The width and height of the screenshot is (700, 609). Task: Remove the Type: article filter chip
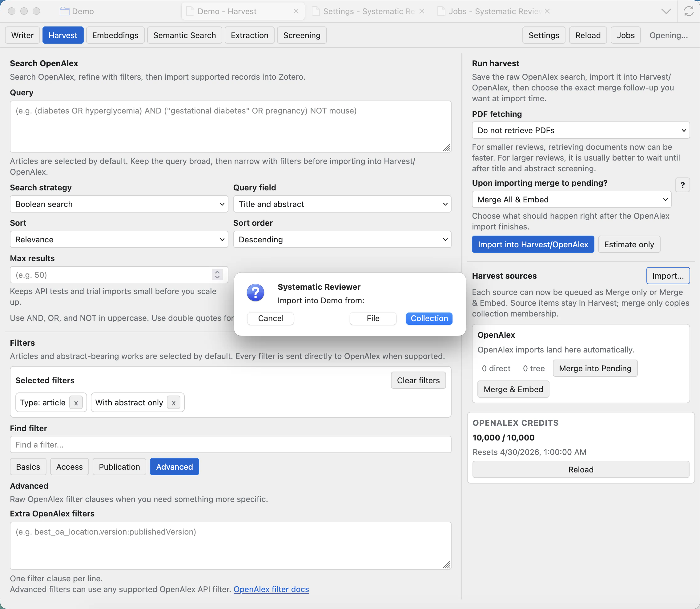pos(76,403)
